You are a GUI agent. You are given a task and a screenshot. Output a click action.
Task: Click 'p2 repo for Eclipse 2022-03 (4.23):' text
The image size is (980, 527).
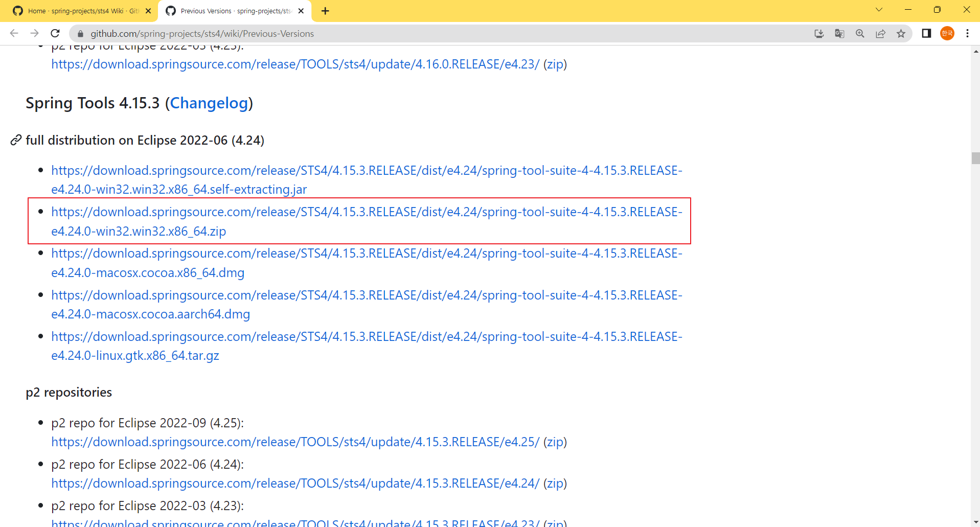pyautogui.click(x=148, y=506)
